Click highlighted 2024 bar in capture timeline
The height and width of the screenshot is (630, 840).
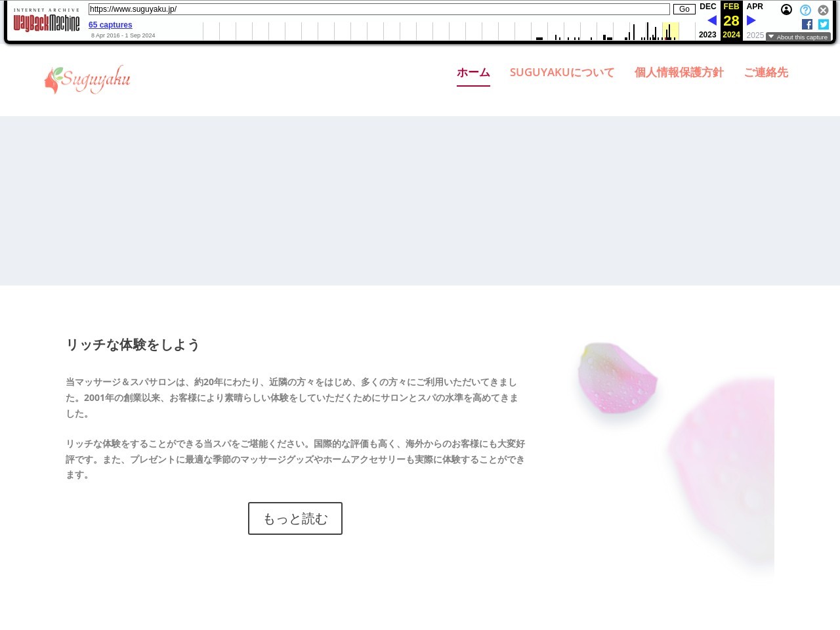(x=671, y=31)
